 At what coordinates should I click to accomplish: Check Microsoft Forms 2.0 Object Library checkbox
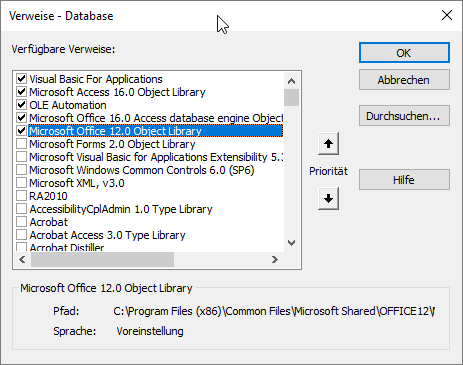click(22, 144)
